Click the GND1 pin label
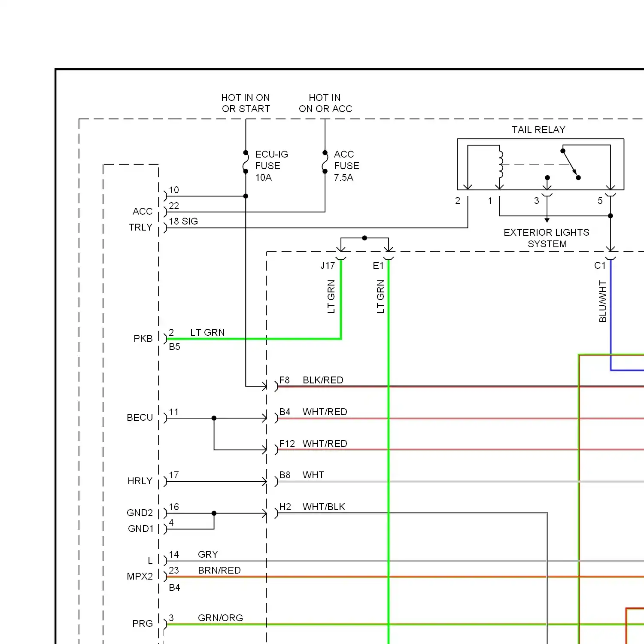 point(141,529)
